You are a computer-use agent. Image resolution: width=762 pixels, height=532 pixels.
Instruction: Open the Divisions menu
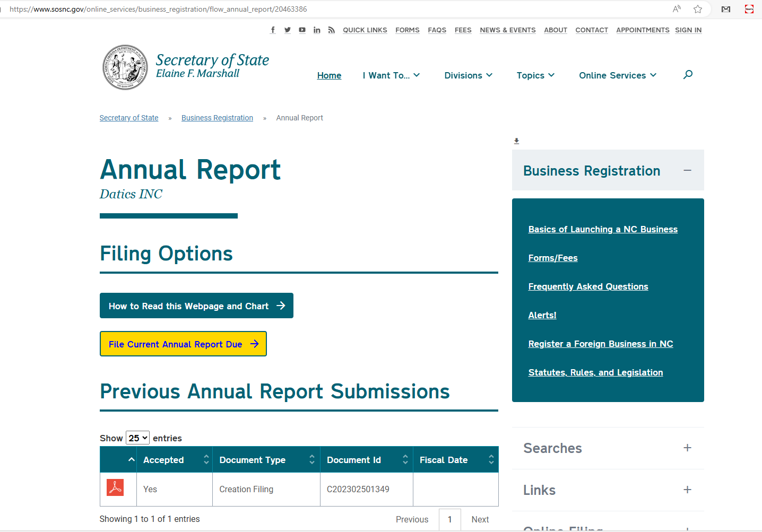coord(468,75)
